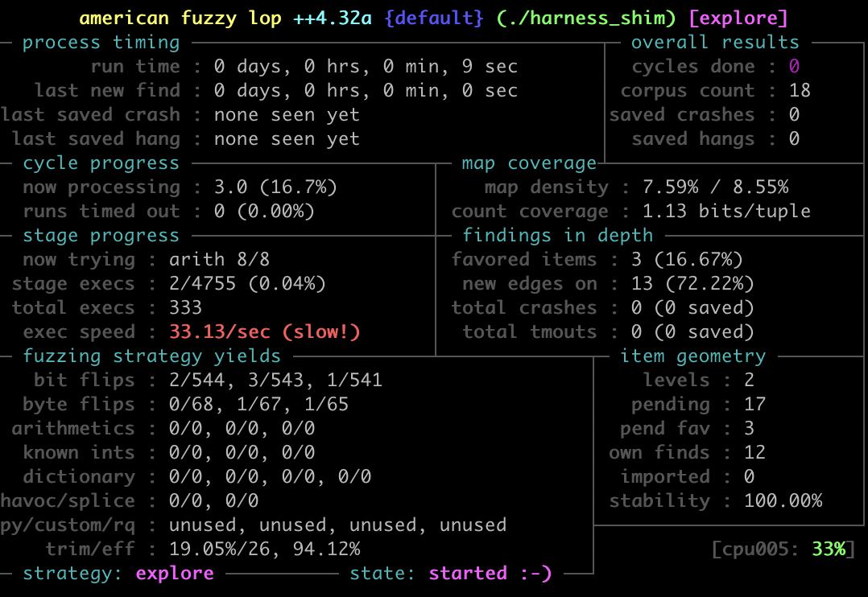Click the "{default}" label in the title
The image size is (868, 597).
click(x=434, y=19)
